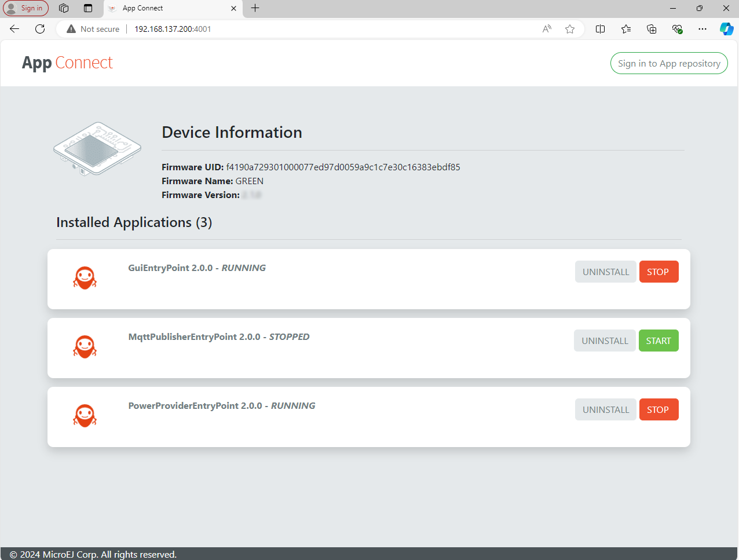
Task: Click the MqttPublisherEntryPoint robot icon
Action: pyautogui.click(x=85, y=347)
